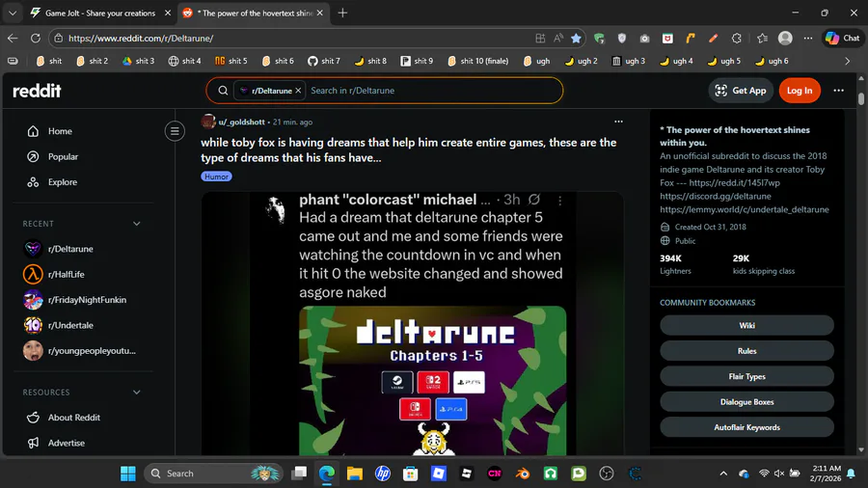Open the Flair Types bookmark

click(746, 376)
